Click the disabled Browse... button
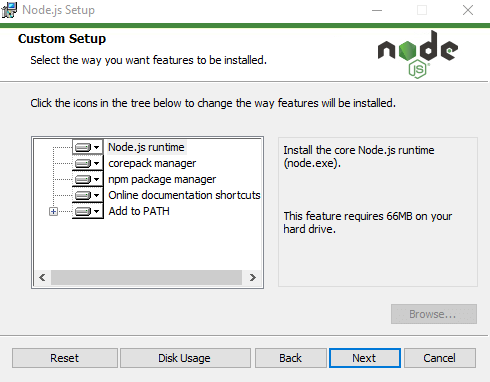490x382 pixels. 434,314
